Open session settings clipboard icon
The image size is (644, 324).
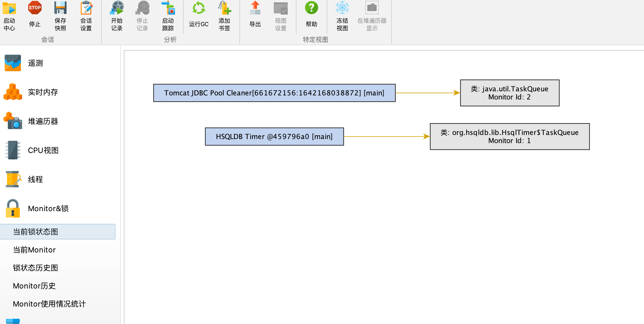tap(86, 8)
